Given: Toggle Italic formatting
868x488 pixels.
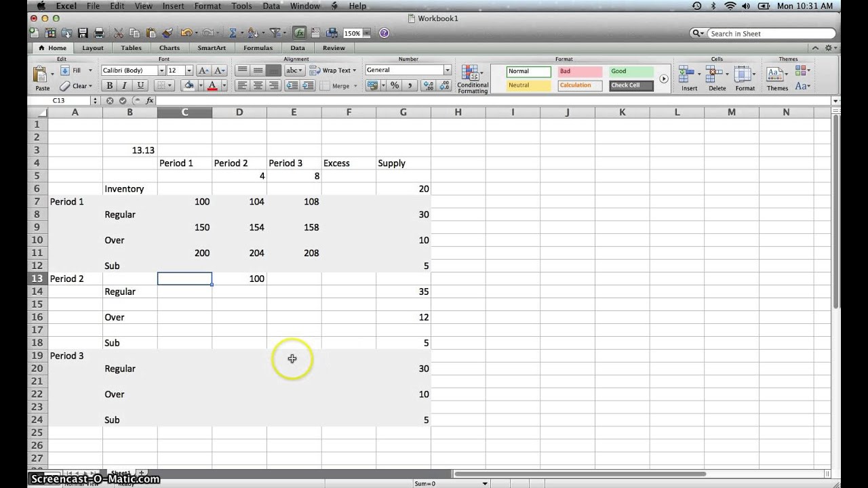Looking at the screenshot, I should pyautogui.click(x=125, y=85).
